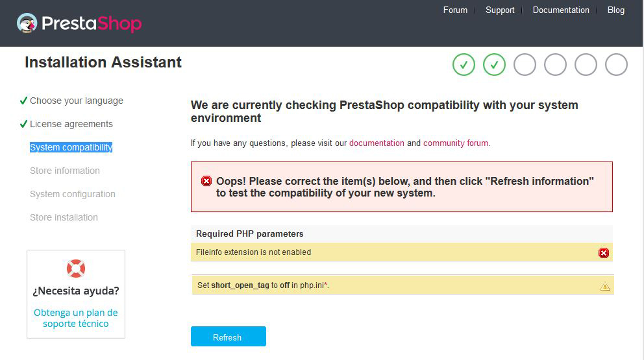Click the last empty step circle
The image size is (644, 360).
click(616, 64)
